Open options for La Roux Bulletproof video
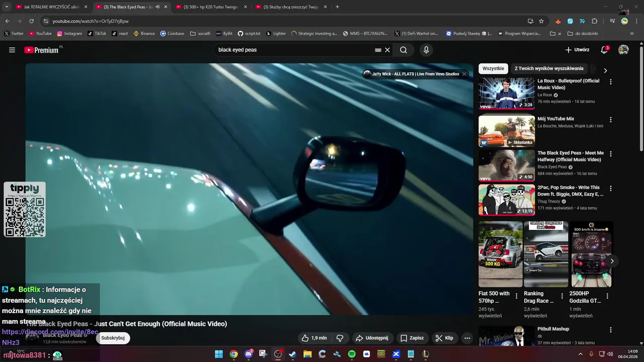This screenshot has width=644, height=362. point(611,81)
